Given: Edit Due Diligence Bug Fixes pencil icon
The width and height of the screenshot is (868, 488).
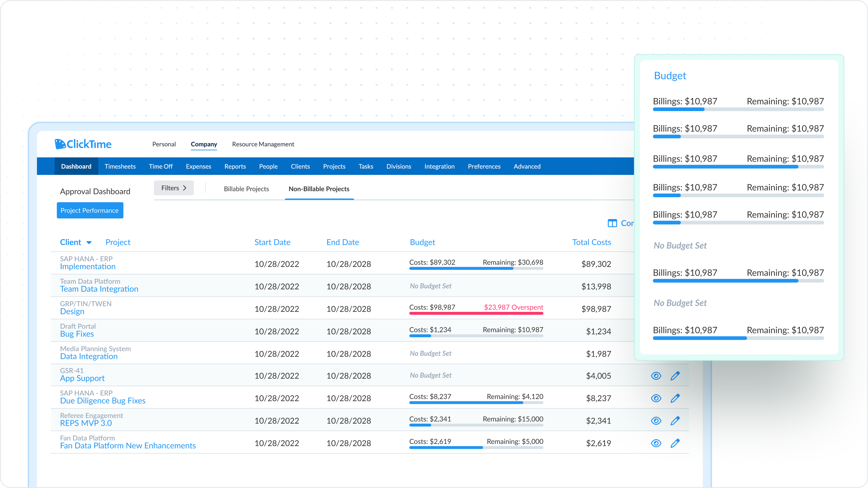Looking at the screenshot, I should 675,398.
